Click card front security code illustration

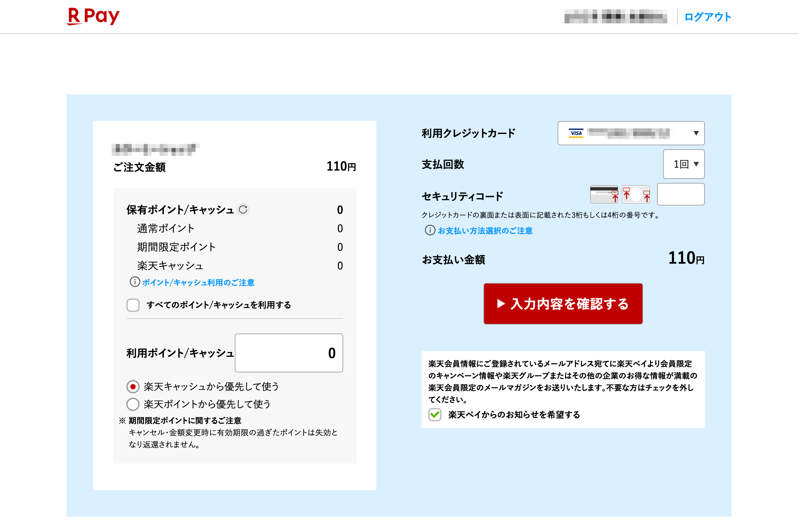click(x=636, y=195)
